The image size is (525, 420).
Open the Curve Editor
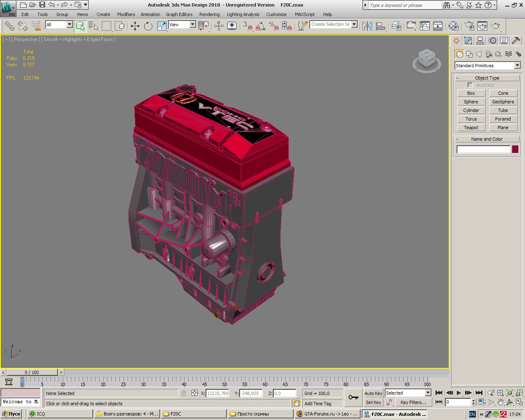point(425,26)
